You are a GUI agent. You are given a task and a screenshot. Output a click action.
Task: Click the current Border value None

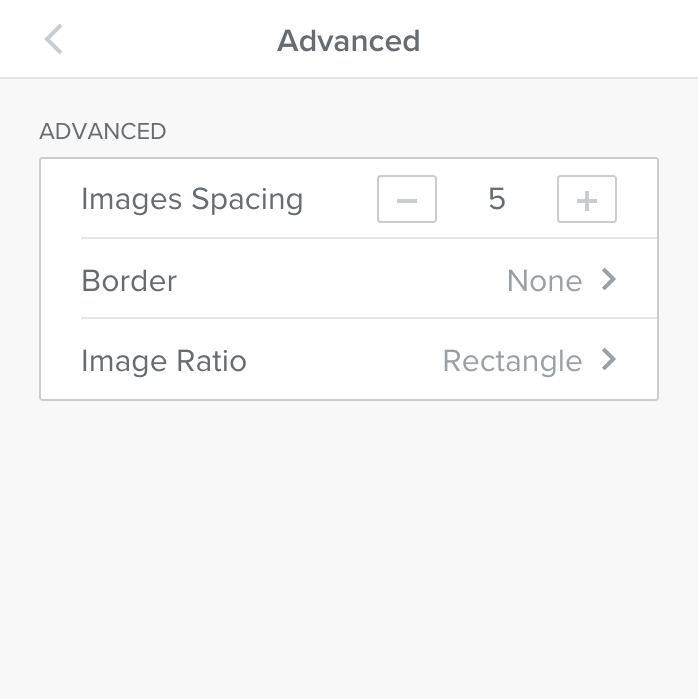[x=544, y=281]
